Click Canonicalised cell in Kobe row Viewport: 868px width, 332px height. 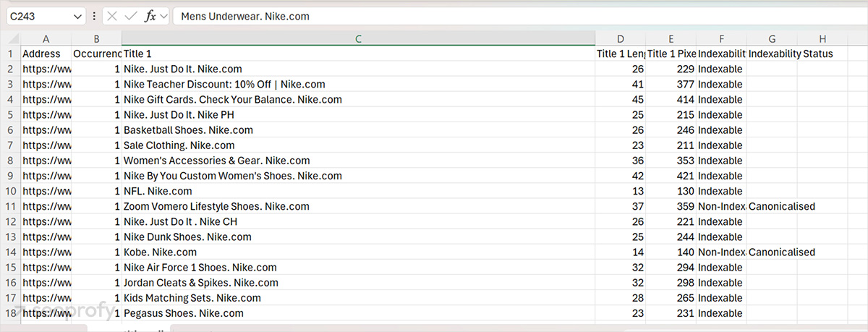click(x=782, y=252)
